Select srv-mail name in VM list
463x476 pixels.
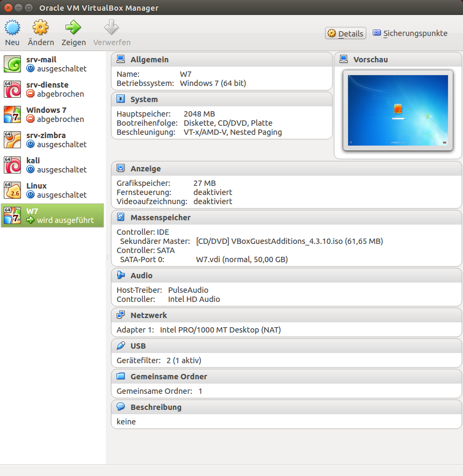(41, 60)
